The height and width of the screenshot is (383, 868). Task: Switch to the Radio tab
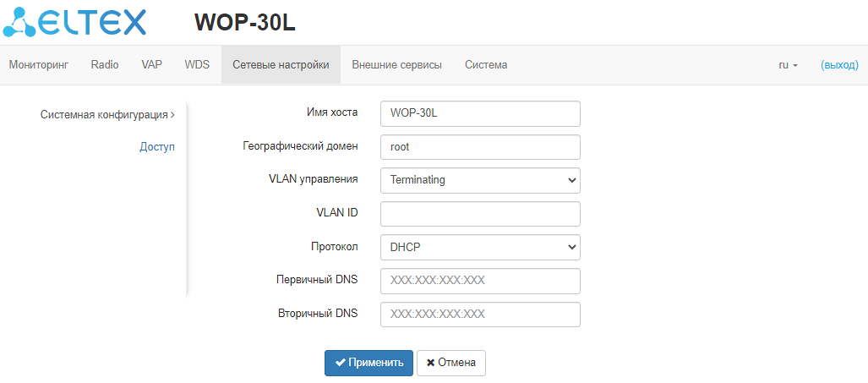[x=105, y=64]
